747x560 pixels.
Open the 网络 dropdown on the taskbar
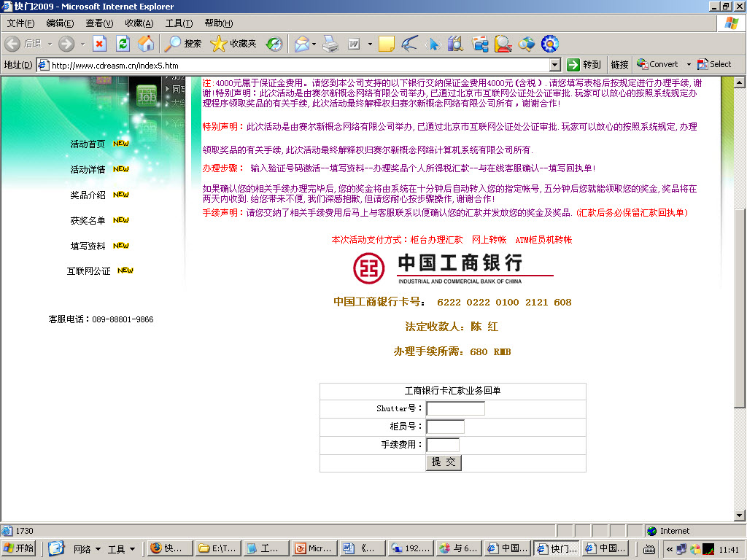87,549
